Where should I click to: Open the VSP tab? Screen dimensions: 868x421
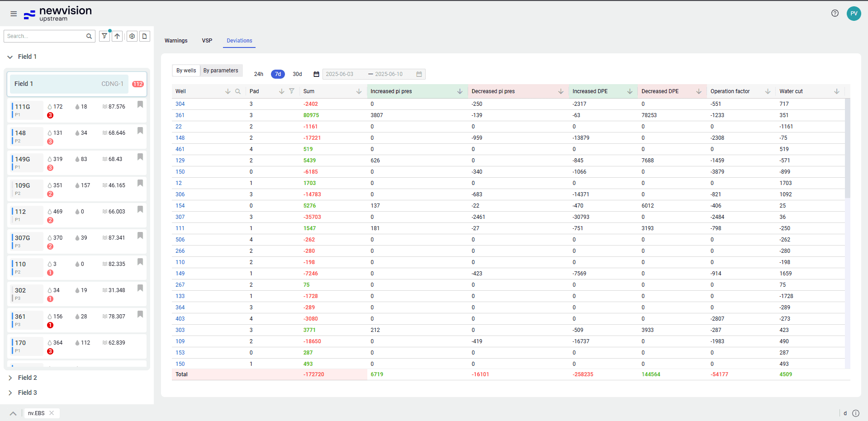pyautogui.click(x=207, y=41)
